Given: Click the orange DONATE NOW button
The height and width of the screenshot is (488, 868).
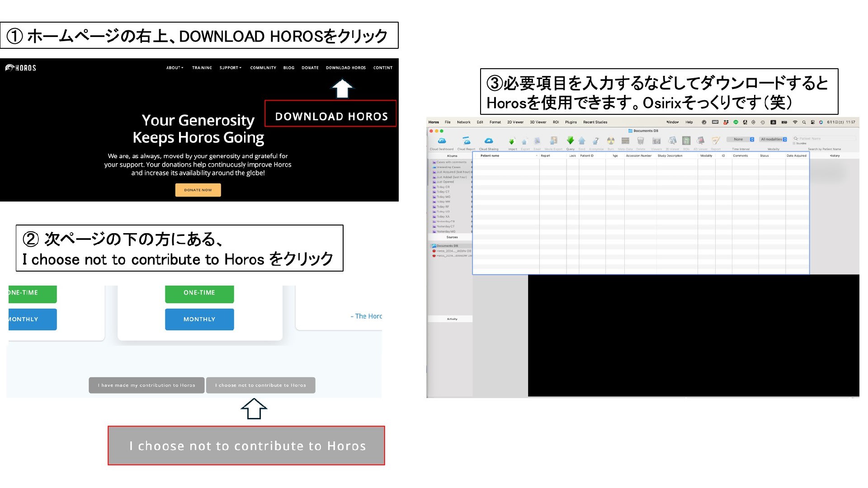Looking at the screenshot, I should click(x=198, y=190).
